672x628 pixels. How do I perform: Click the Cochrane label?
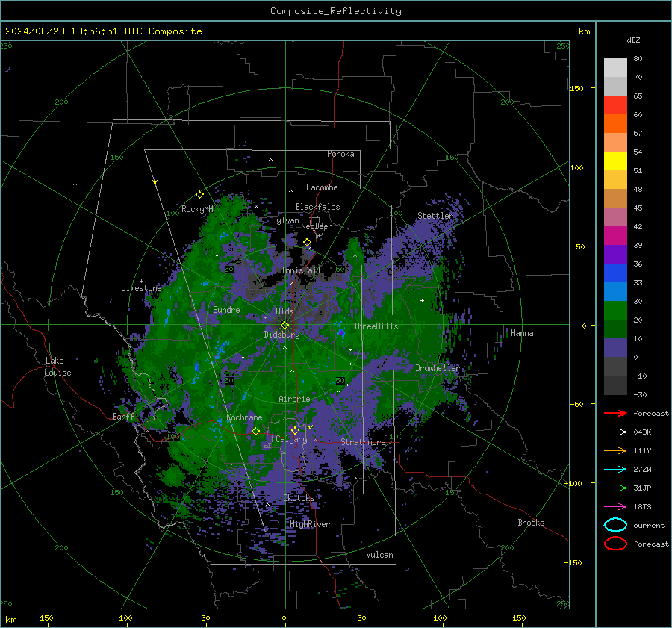(x=244, y=417)
